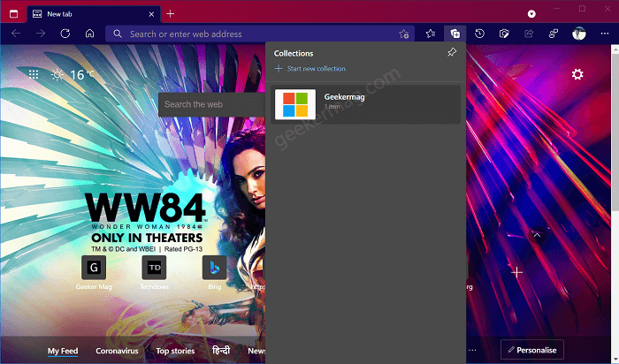Open the app launcher grid icon
The height and width of the screenshot is (364, 619).
coord(34,74)
